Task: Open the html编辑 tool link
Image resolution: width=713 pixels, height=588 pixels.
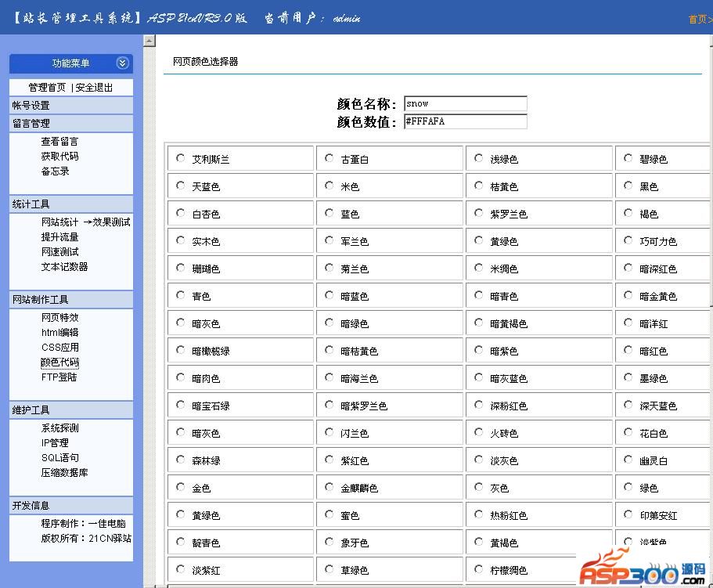Action: point(59,333)
